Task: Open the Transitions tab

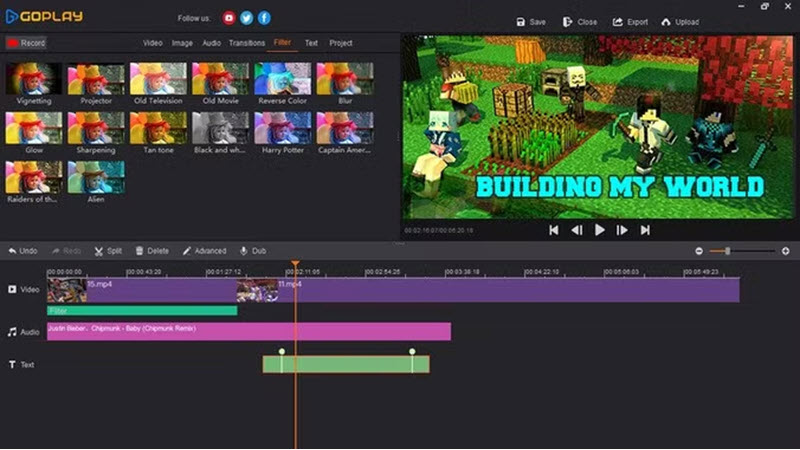Action: click(247, 43)
